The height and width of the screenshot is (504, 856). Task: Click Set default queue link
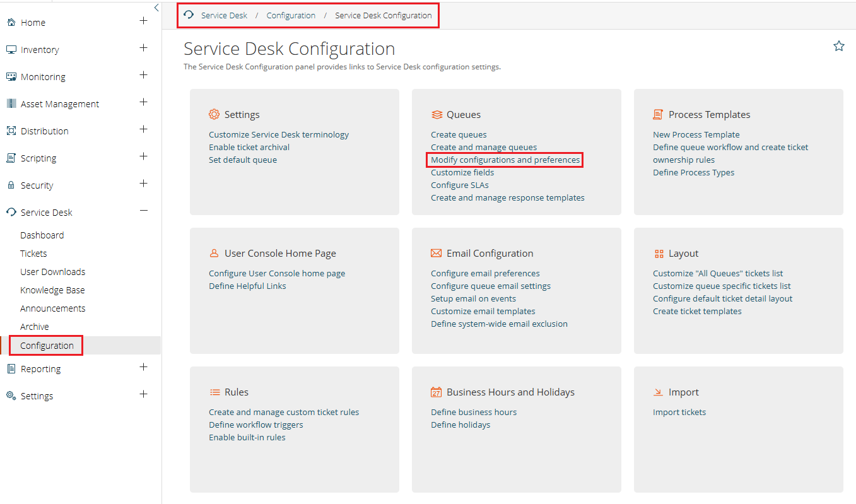coord(243,160)
